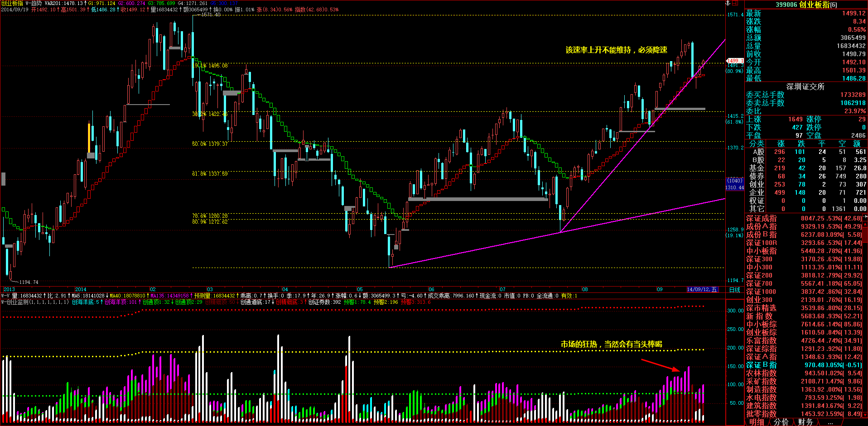
Task: Select the 深证B指 row in index list
Action: (761, 365)
